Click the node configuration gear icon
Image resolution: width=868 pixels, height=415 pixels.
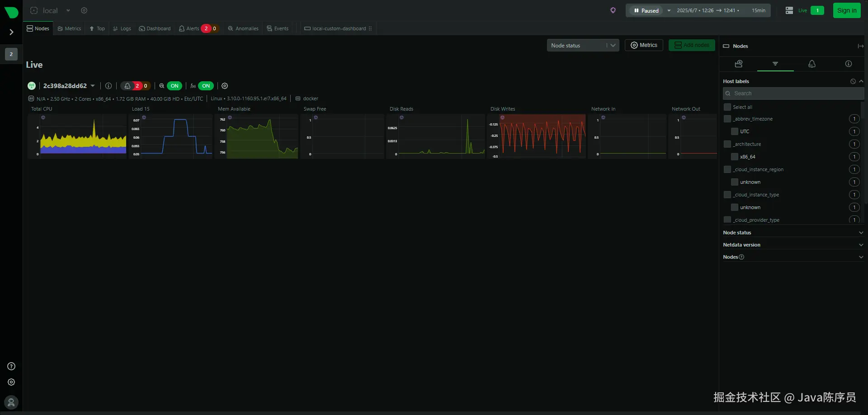(x=225, y=86)
